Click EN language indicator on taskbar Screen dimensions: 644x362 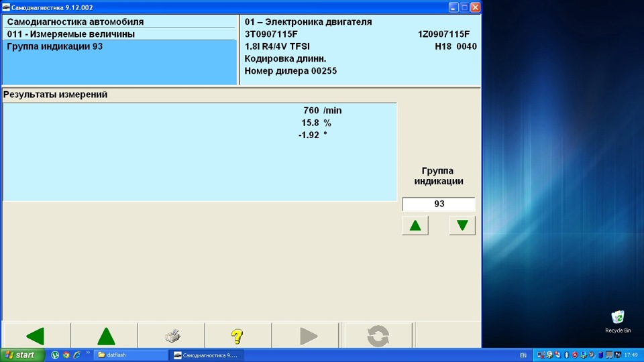[523, 355]
